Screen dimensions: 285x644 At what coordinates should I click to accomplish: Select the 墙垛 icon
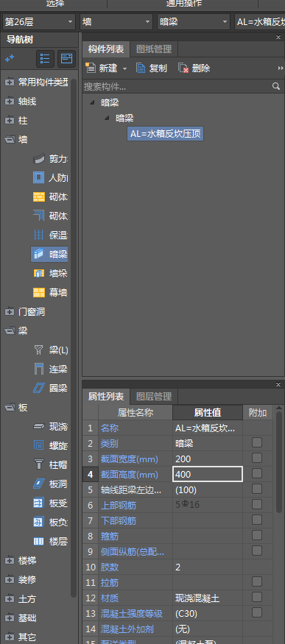(x=38, y=273)
